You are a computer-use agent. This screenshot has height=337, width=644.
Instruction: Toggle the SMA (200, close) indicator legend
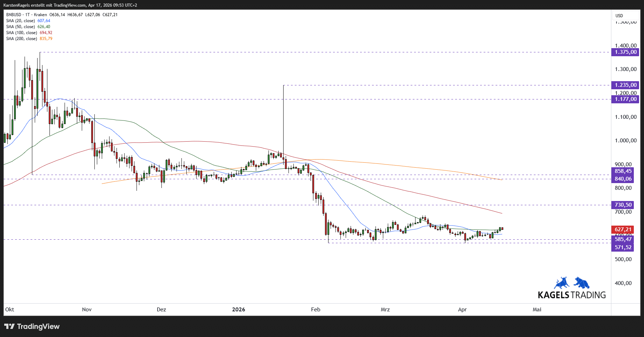[x=21, y=39]
